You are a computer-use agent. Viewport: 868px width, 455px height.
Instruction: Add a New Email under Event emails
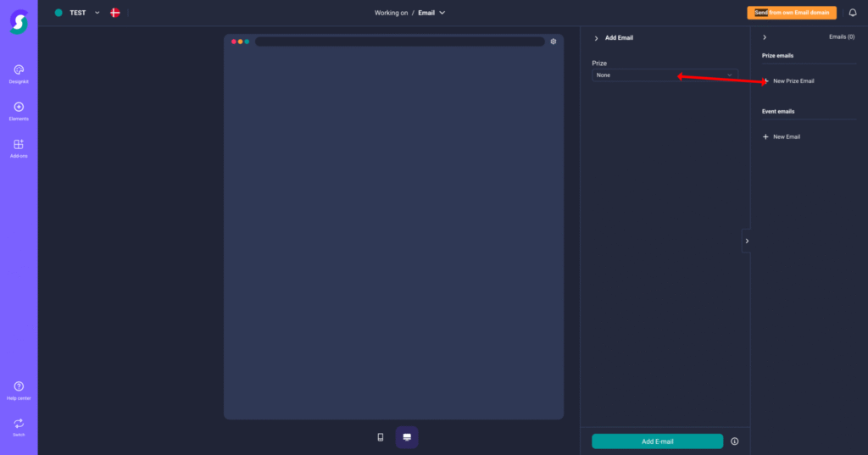pos(781,136)
